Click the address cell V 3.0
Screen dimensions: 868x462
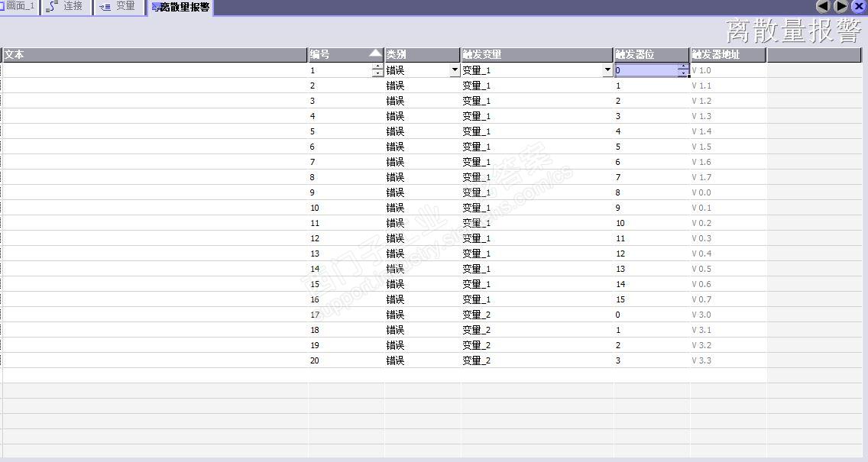(728, 315)
